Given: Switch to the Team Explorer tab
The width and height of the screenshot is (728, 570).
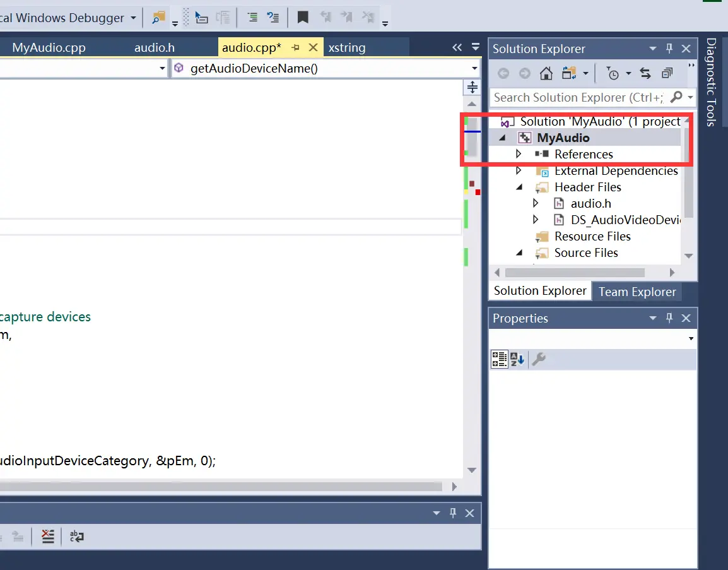Looking at the screenshot, I should coord(637,292).
